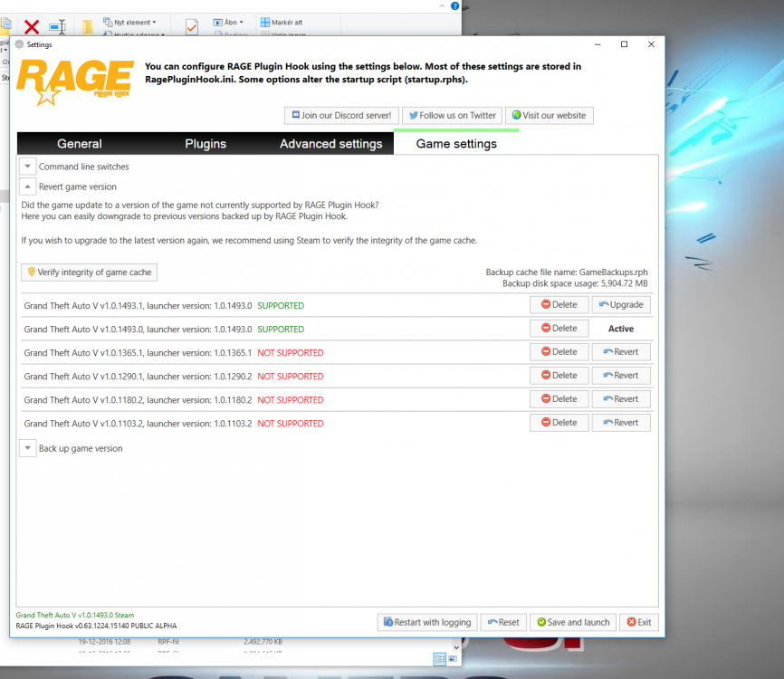Delete the v1.0.1365.1 backup

point(559,352)
